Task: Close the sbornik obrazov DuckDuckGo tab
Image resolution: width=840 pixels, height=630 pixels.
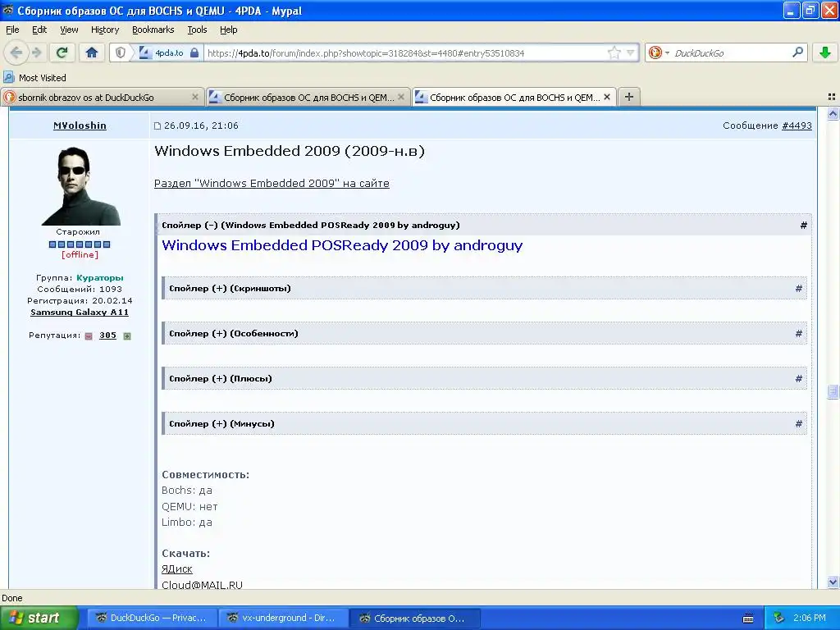Action: click(195, 97)
